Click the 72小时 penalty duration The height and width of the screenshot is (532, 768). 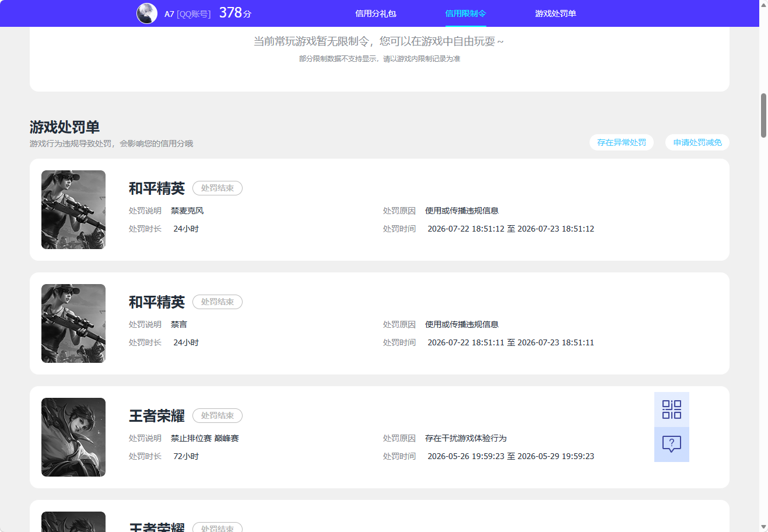[186, 456]
